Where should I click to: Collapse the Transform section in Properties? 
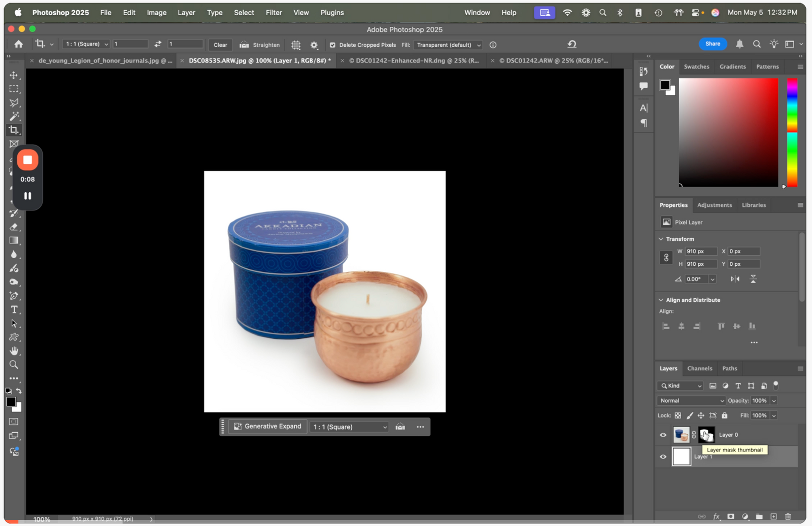click(661, 238)
